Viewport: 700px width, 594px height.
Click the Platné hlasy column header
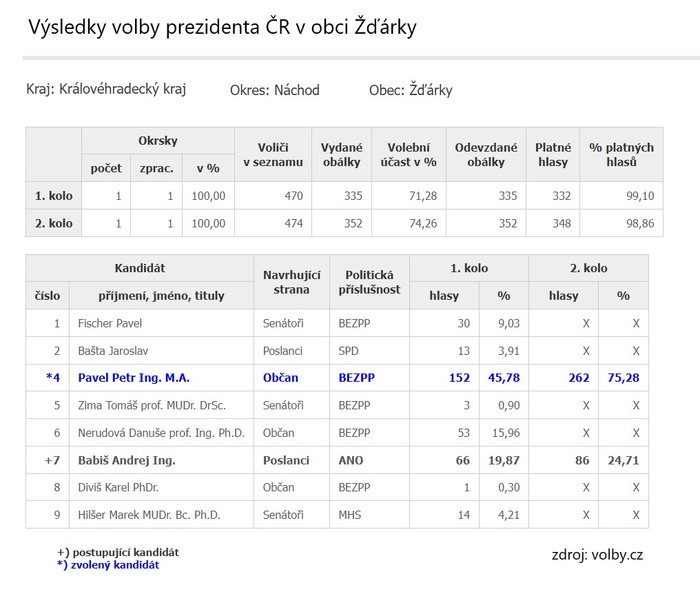tap(553, 154)
